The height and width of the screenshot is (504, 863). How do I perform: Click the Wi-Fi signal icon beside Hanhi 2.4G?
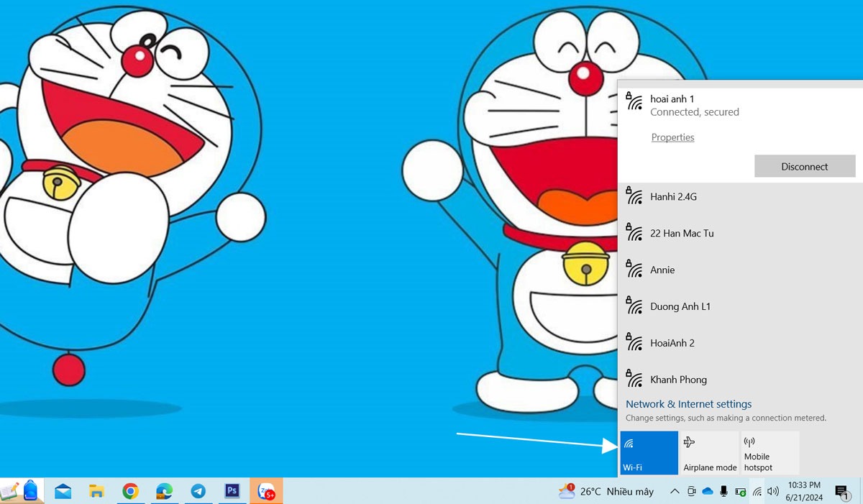point(634,196)
